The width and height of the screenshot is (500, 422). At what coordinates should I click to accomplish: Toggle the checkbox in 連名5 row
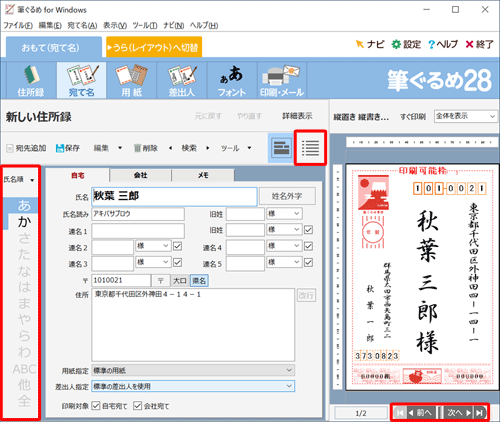[x=309, y=262]
